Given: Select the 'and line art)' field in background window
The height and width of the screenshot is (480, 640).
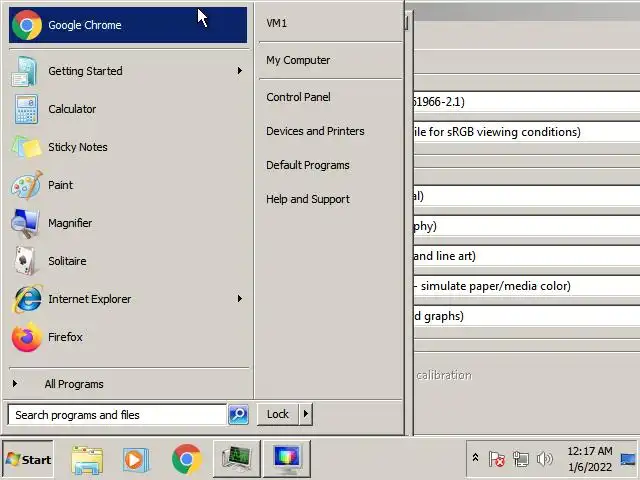Looking at the screenshot, I should [x=527, y=256].
